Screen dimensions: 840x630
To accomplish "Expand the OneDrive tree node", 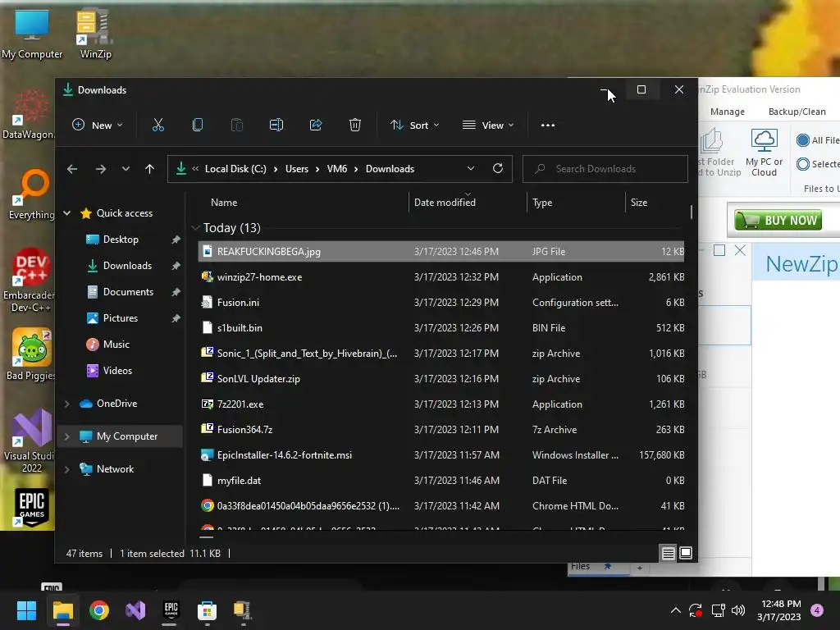I will 67,404.
